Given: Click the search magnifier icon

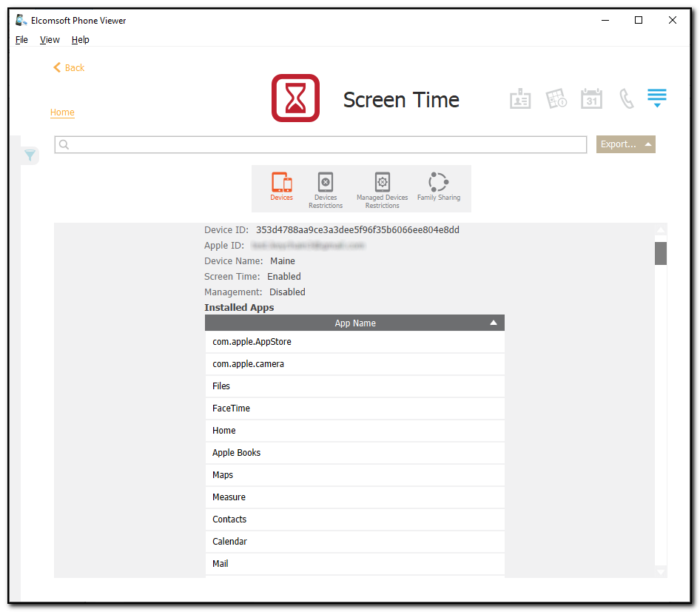Looking at the screenshot, I should click(64, 144).
